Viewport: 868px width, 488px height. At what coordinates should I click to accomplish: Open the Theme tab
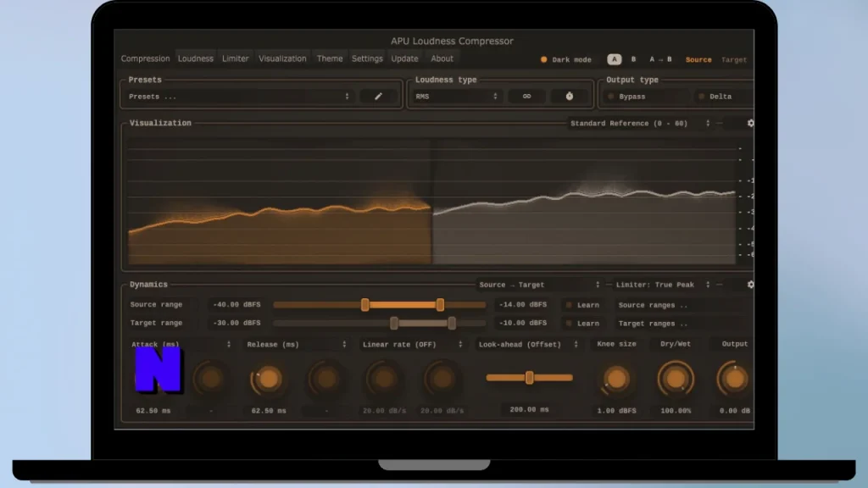330,58
